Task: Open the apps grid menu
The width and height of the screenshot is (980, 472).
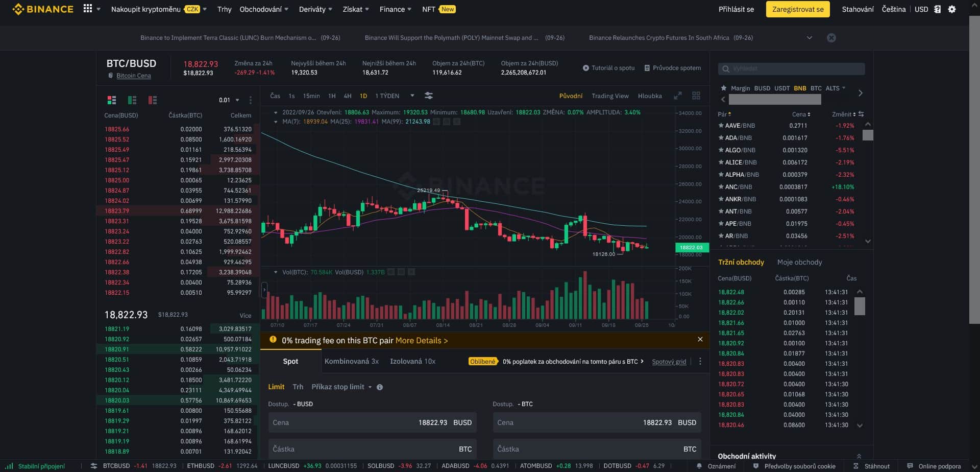Action: point(88,9)
